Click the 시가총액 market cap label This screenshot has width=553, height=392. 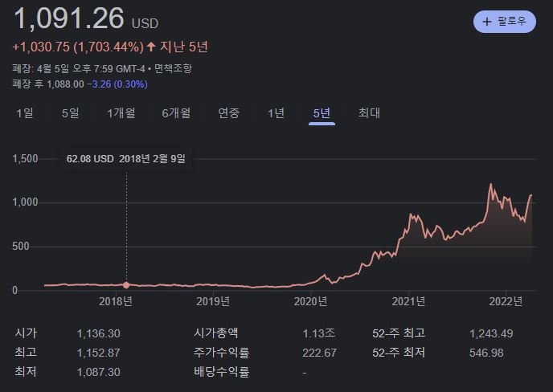point(216,333)
